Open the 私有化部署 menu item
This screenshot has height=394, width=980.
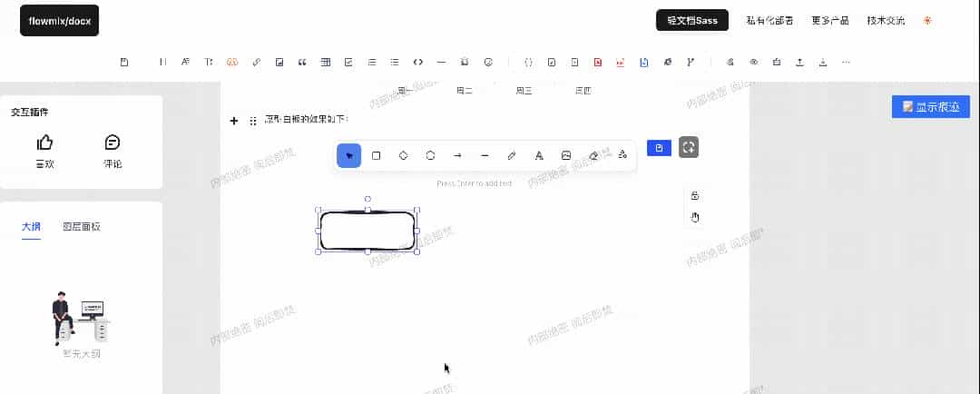[770, 21]
